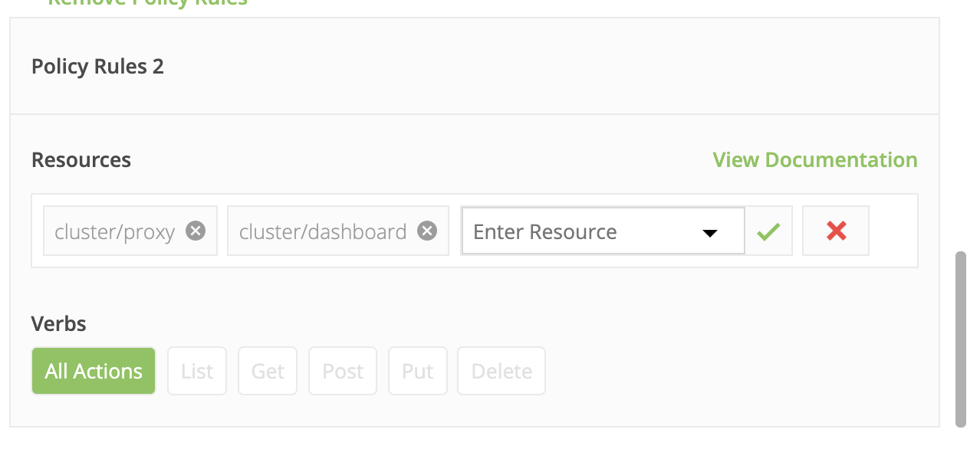980x449 pixels.
Task: Click the Remove Policy Rules link
Action: pos(147,2)
